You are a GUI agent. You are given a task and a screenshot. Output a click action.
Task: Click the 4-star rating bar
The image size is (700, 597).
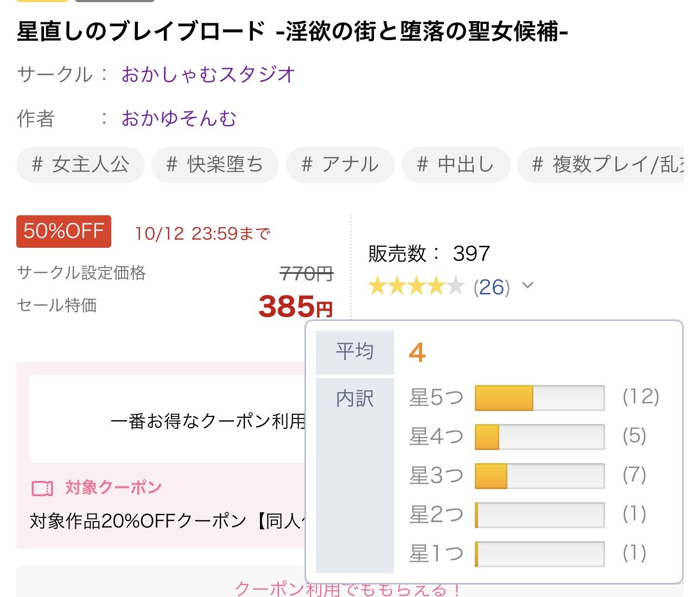point(540,436)
